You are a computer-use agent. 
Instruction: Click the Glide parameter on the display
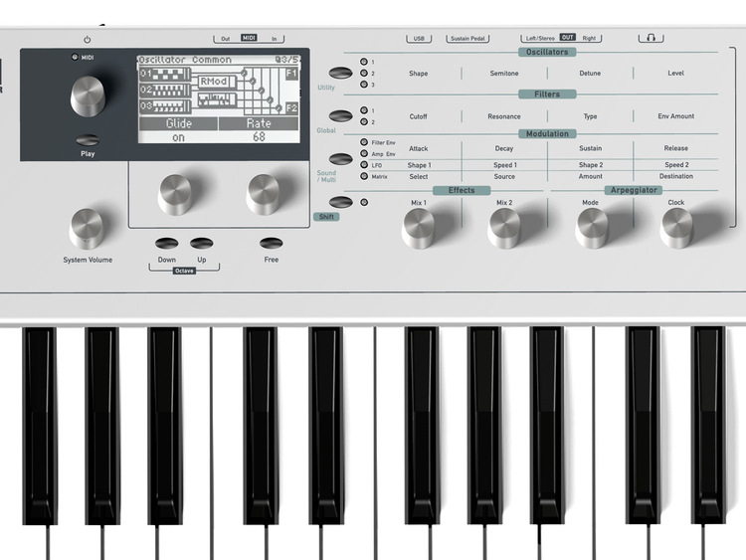pyautogui.click(x=178, y=123)
